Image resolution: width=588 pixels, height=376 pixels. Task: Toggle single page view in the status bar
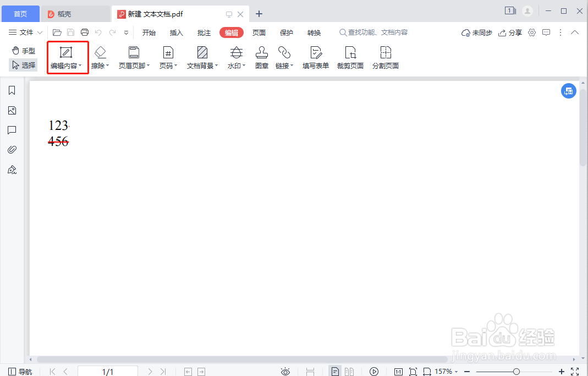coord(335,372)
